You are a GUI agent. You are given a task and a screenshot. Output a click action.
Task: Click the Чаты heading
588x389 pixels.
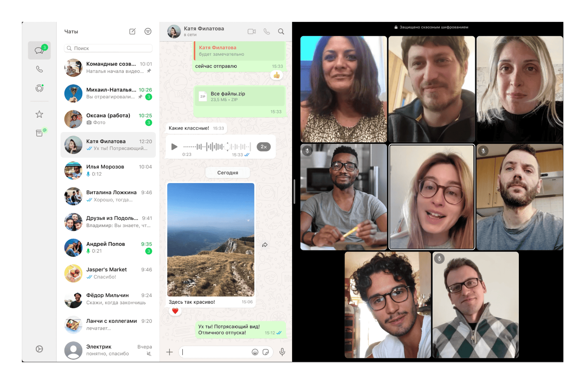[x=71, y=31]
